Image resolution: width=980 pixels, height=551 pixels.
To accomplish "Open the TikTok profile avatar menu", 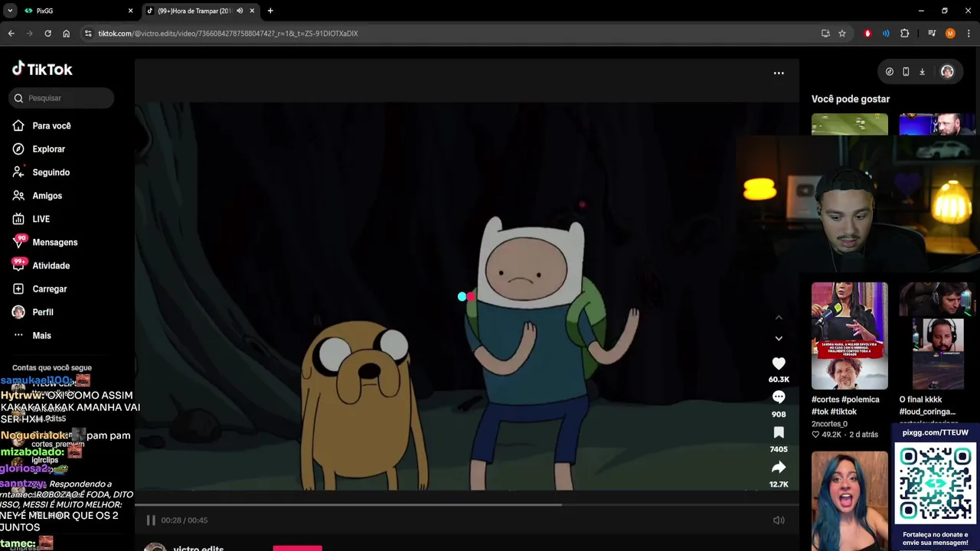I will pos(947,72).
